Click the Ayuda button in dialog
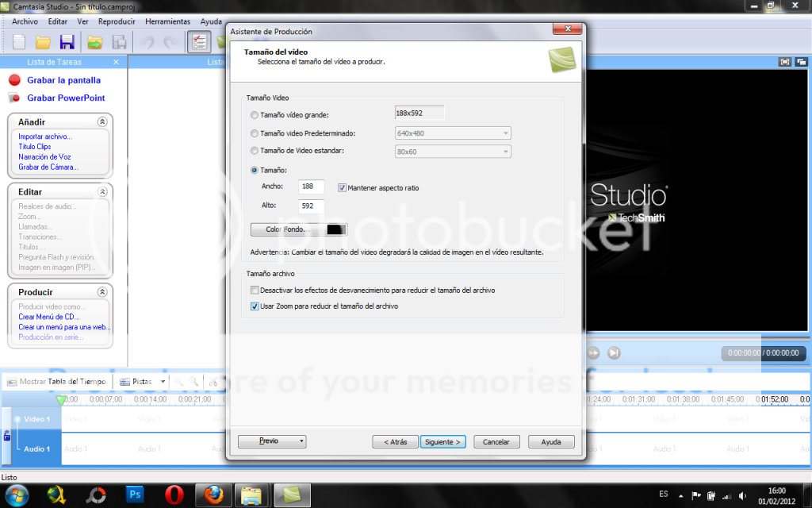The height and width of the screenshot is (508, 812). tap(551, 441)
